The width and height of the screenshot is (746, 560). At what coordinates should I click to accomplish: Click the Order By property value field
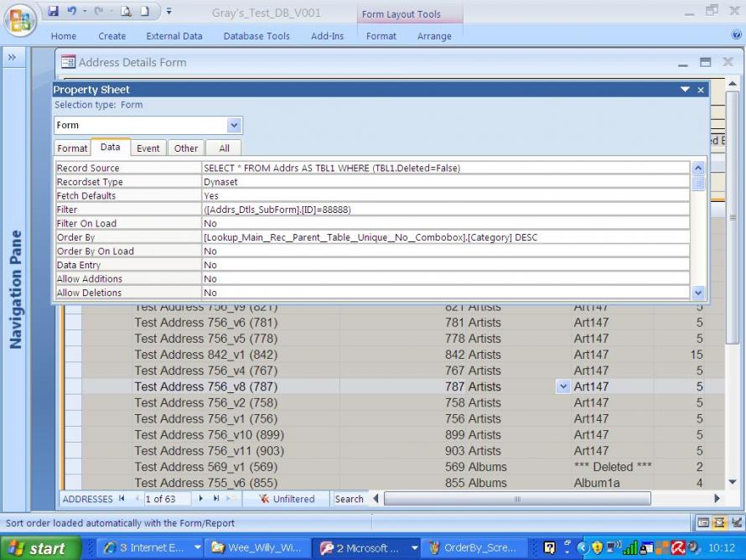(446, 237)
